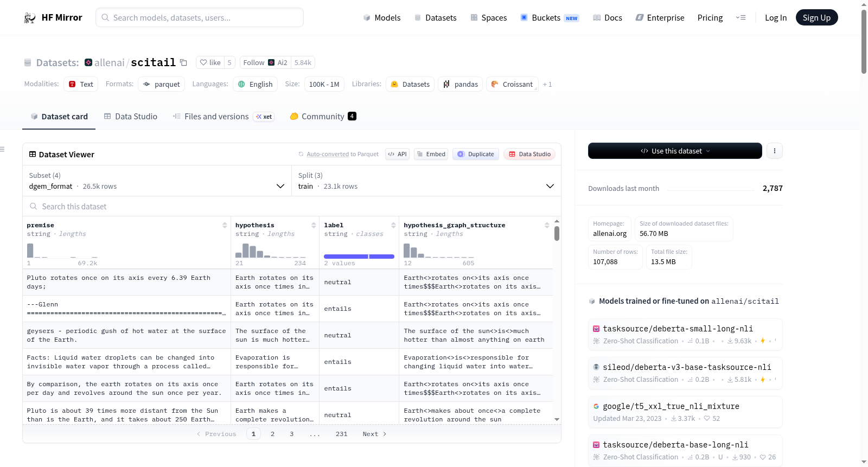Sort by the hypothesis column using its sort arrows
This screenshot has height=467, width=868.
click(314, 225)
